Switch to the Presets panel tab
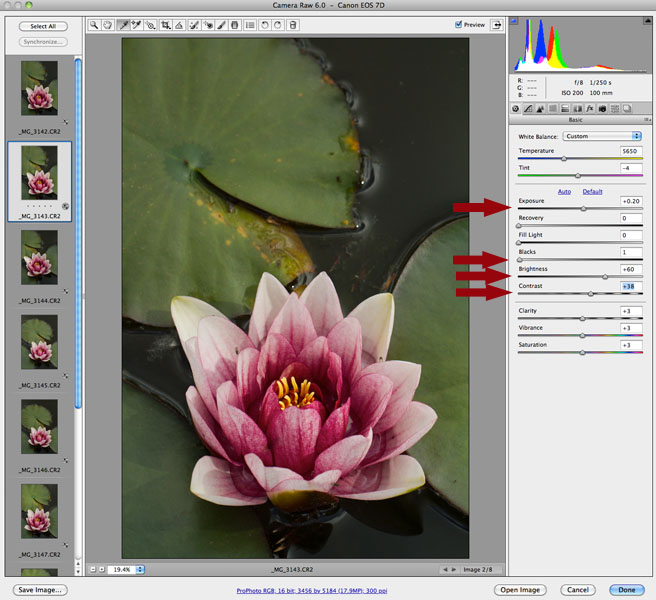Image resolution: width=656 pixels, height=600 pixels. tap(615, 109)
